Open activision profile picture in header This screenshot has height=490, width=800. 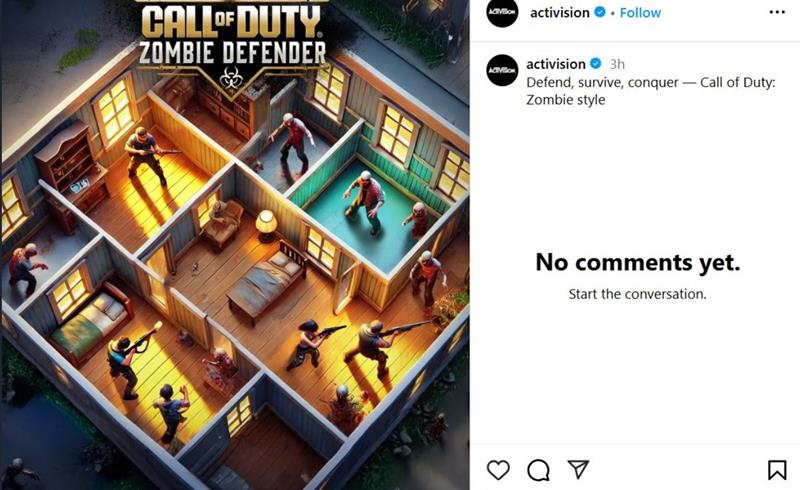[x=502, y=12]
